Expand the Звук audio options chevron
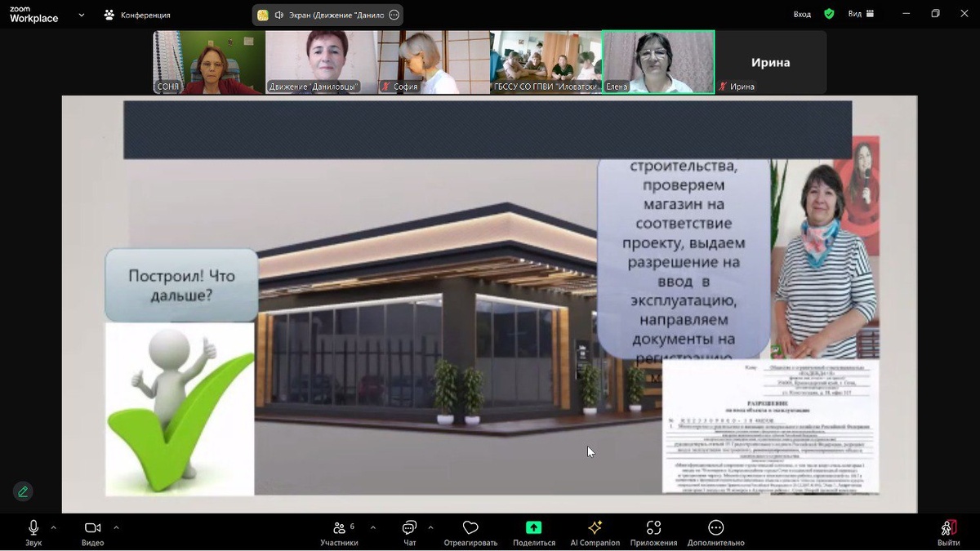980x551 pixels. [54, 527]
